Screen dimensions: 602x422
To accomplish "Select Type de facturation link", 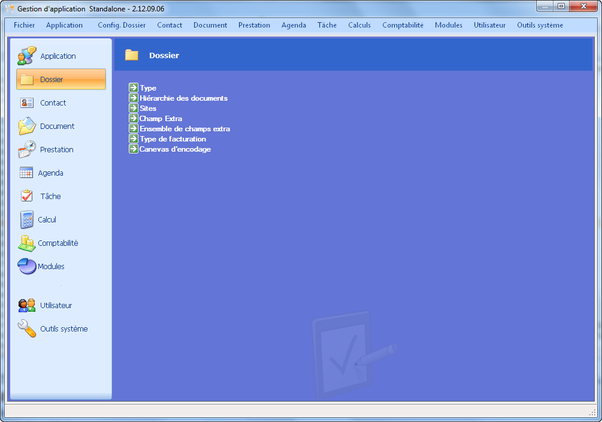I will [x=172, y=139].
